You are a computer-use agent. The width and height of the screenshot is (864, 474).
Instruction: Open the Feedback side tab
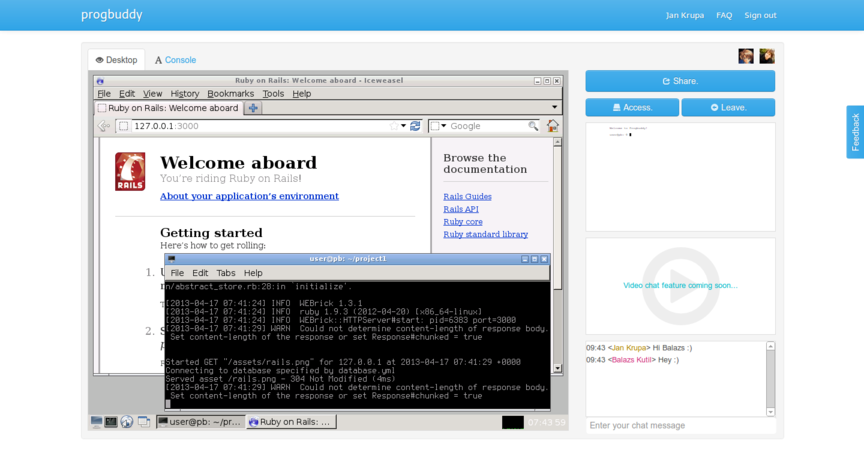855,132
